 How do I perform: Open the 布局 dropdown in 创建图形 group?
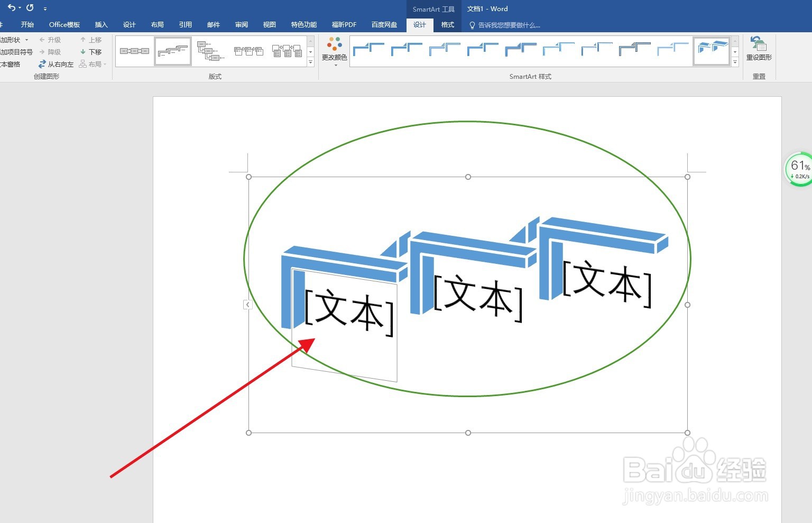[x=93, y=64]
